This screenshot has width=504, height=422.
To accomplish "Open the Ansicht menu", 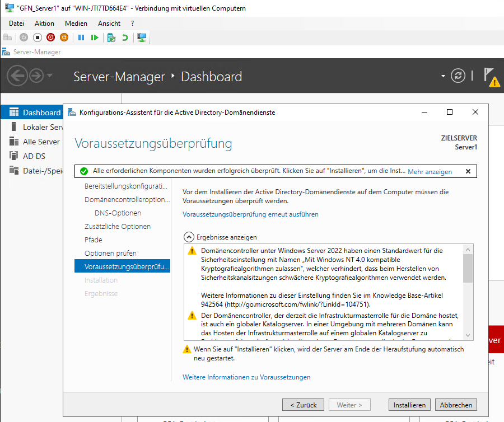I will click(x=109, y=24).
